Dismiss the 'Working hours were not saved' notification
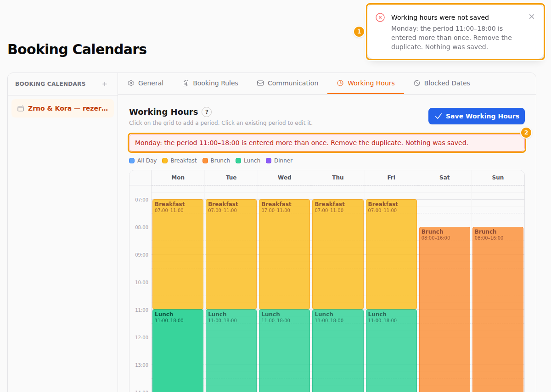The image size is (551, 392). click(x=532, y=17)
